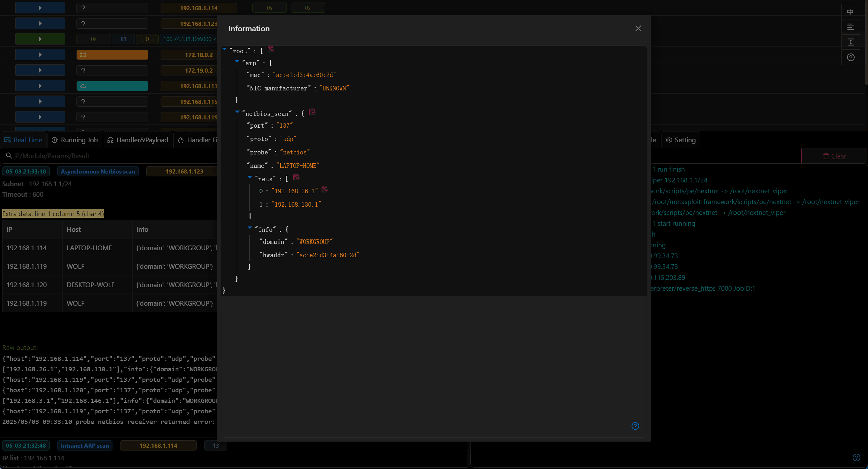The width and height of the screenshot is (868, 469).
Task: Open bottom-right page help icon
Action: click(x=856, y=457)
